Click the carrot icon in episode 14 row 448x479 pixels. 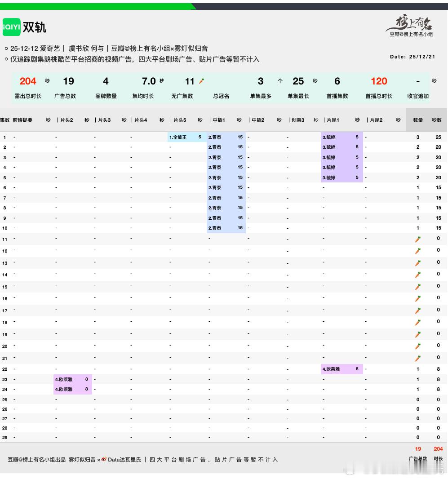tap(418, 275)
